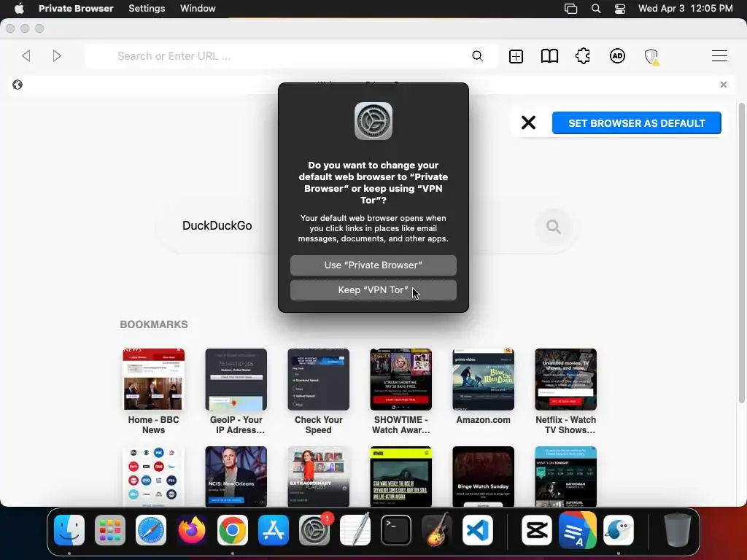Open GarageBand from the Dock
Image resolution: width=747 pixels, height=560 pixels.
437,529
